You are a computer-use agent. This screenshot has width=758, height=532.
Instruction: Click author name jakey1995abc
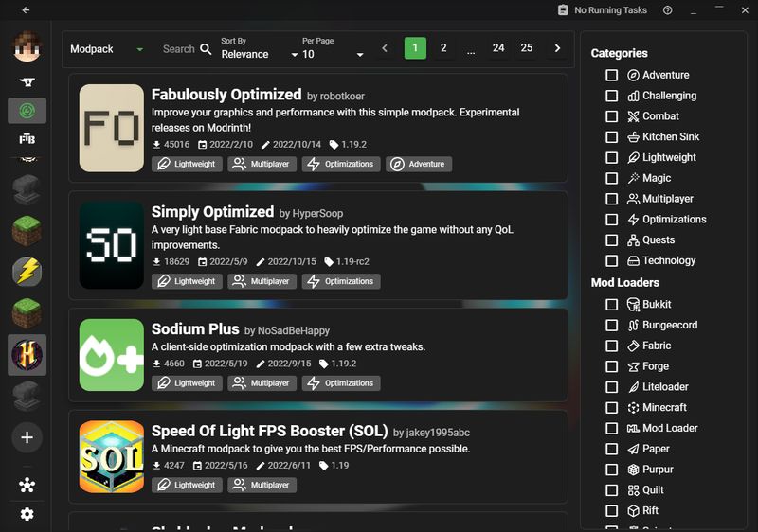438,433
